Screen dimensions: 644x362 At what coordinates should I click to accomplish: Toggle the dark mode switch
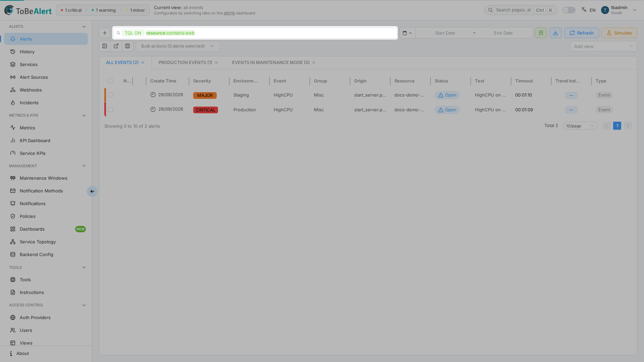569,10
